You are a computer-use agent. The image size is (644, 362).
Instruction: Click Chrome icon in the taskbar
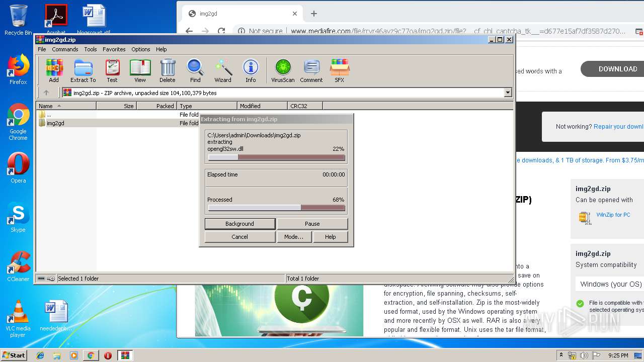[x=91, y=355]
